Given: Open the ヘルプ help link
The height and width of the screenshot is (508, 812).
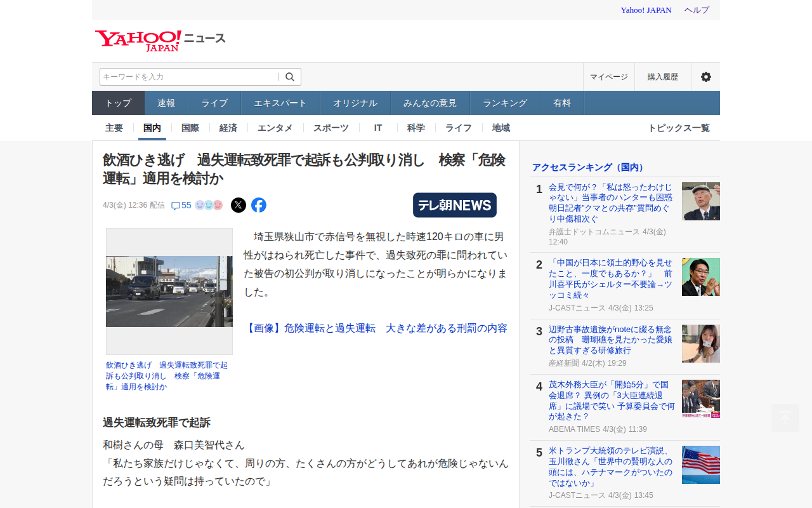Looking at the screenshot, I should (697, 10).
